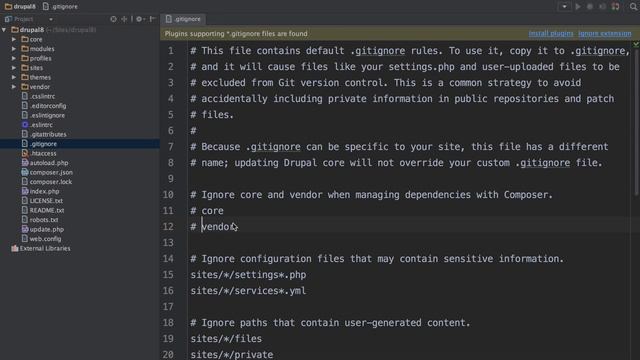Click the Project panel title label
640x360 pixels.
pos(23,19)
